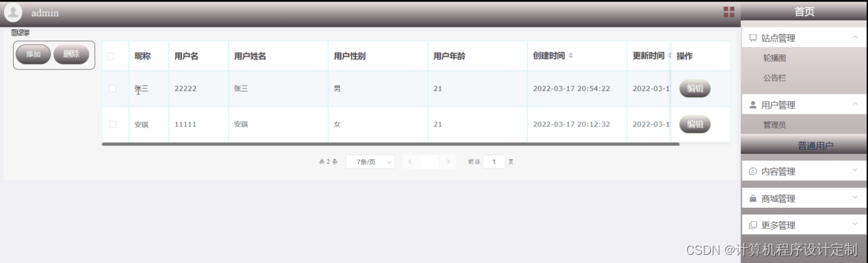Image resolution: width=868 pixels, height=263 pixels.
Task: Click 编辑 for the 安琪 row
Action: click(x=695, y=124)
